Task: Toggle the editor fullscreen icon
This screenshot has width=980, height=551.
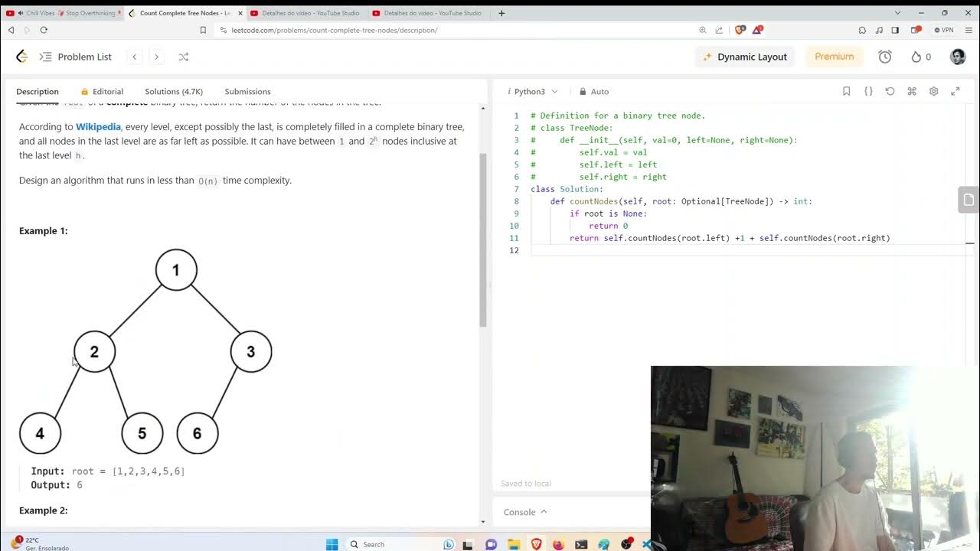Action: pos(955,91)
